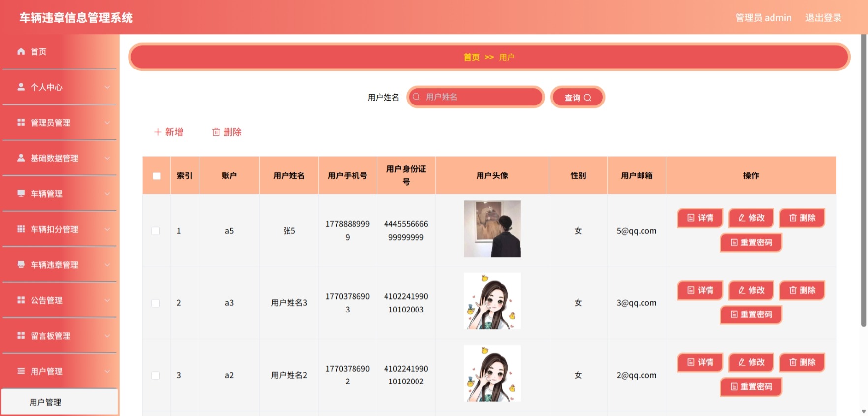This screenshot has height=416, width=868.
Task: Open the 车辆管理 sidebar menu label
Action: (46, 194)
